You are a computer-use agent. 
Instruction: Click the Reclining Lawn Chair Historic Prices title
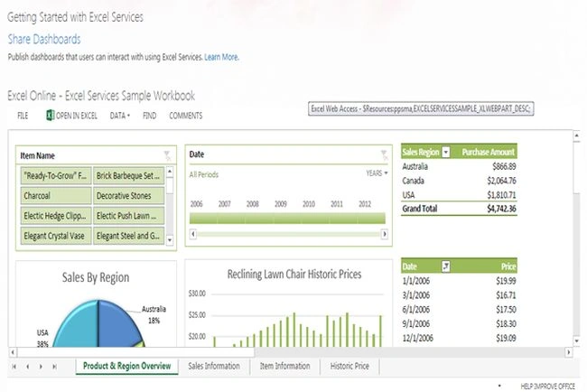(294, 275)
